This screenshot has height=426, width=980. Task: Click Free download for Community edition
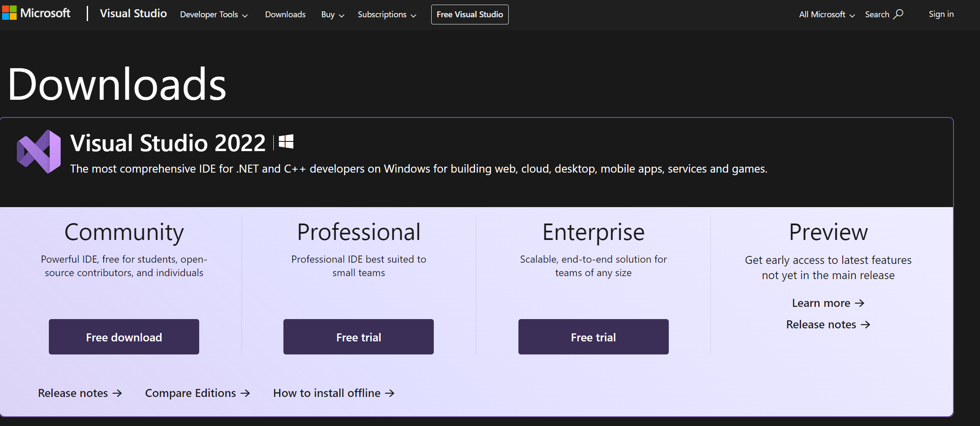(x=124, y=337)
